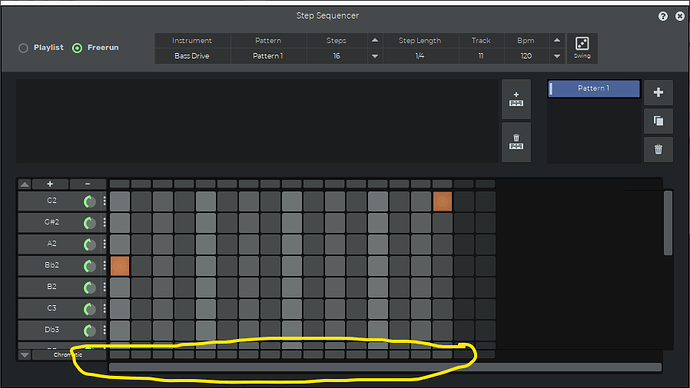Click the Steps value 16
The height and width of the screenshot is (388, 690).
point(336,56)
